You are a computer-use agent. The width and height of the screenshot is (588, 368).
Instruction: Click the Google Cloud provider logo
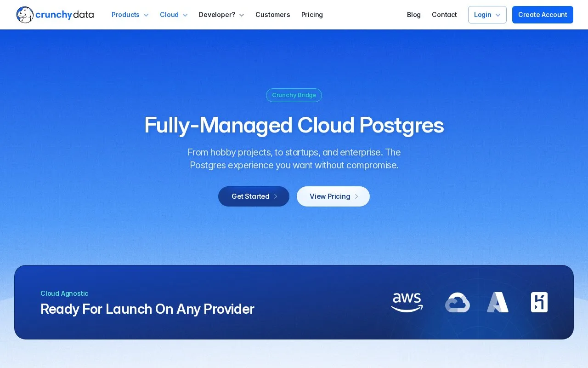(x=458, y=302)
